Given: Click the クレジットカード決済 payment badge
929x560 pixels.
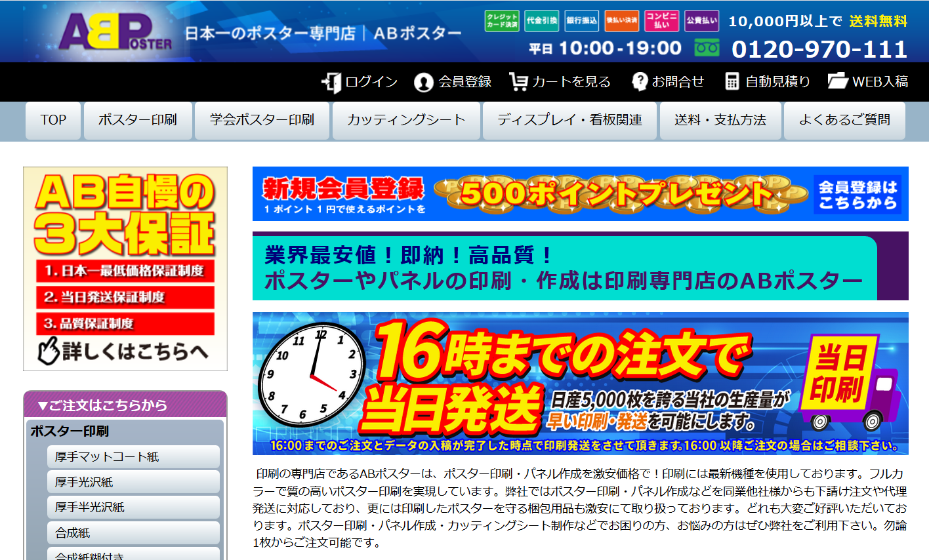Looking at the screenshot, I should [502, 21].
